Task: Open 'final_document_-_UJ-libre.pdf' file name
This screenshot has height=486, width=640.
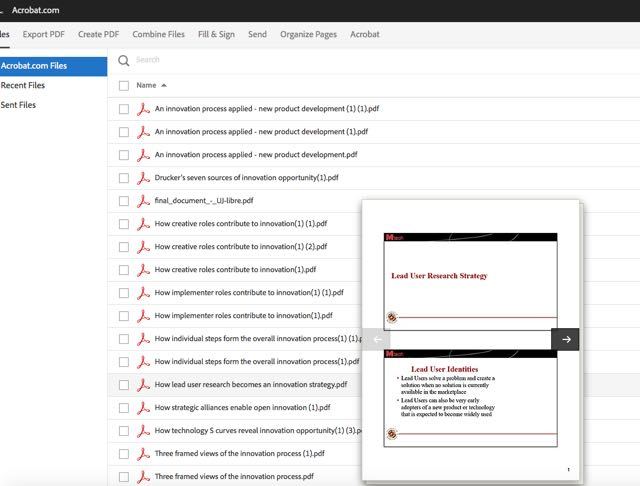Action: click(x=204, y=200)
